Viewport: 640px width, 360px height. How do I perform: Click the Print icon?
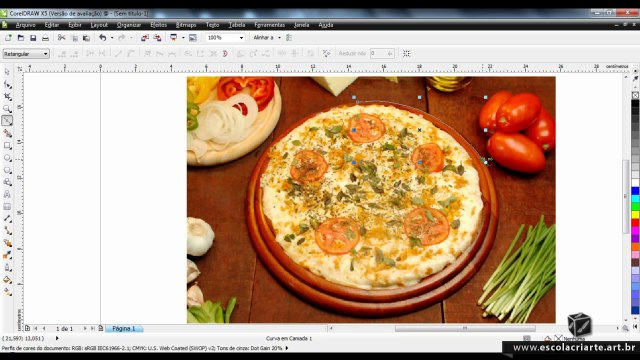[x=45, y=38]
